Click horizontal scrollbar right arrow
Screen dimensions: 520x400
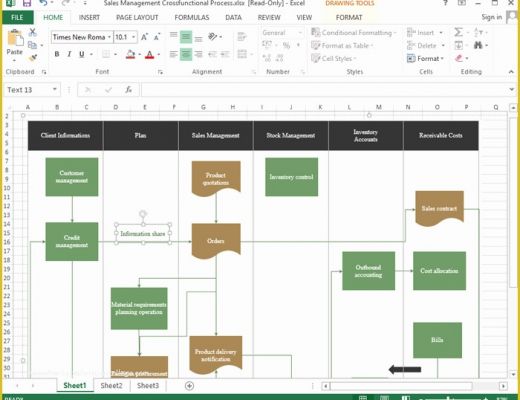(x=503, y=386)
